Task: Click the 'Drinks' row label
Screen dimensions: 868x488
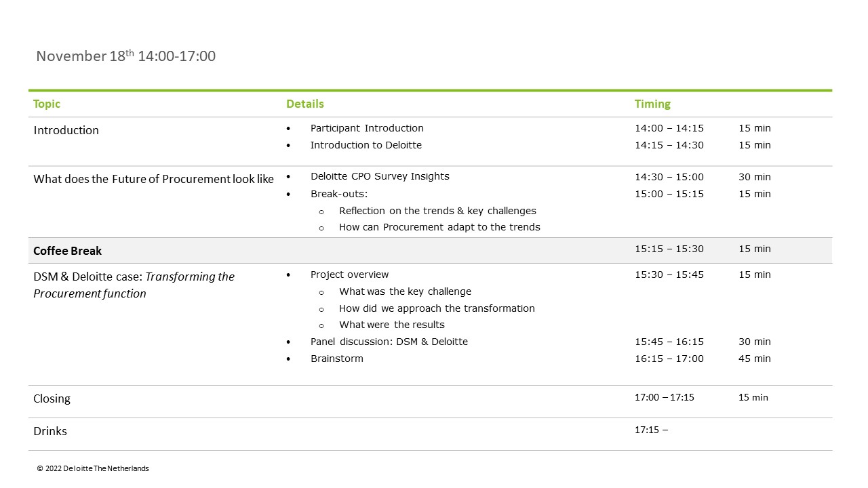Action: 50,431
